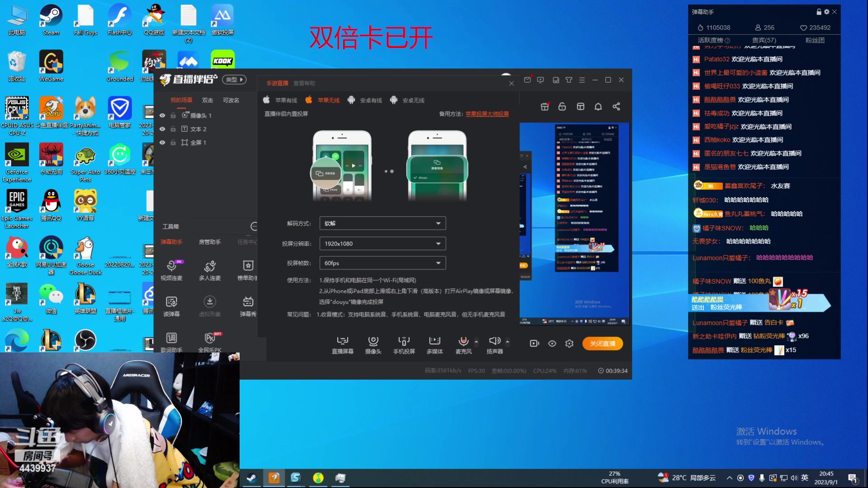The image size is (868, 488).
Task: Click the recording icon beside 关闭直播
Action: [x=534, y=343]
